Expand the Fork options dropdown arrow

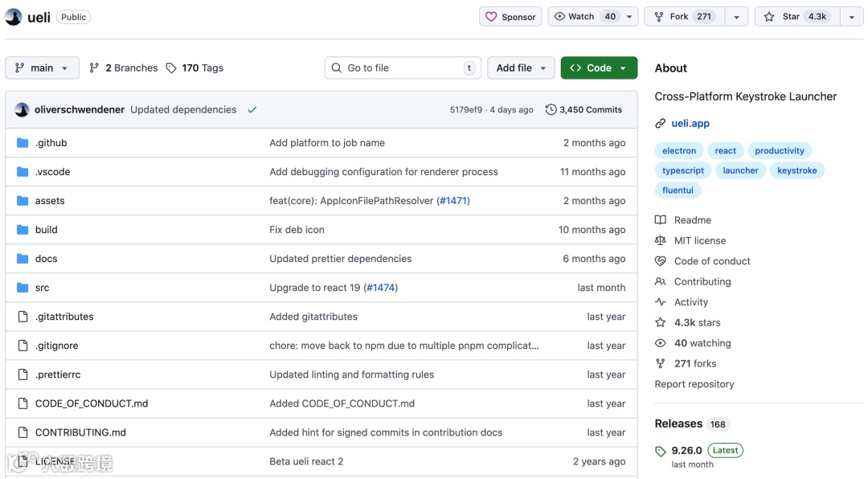(736, 17)
